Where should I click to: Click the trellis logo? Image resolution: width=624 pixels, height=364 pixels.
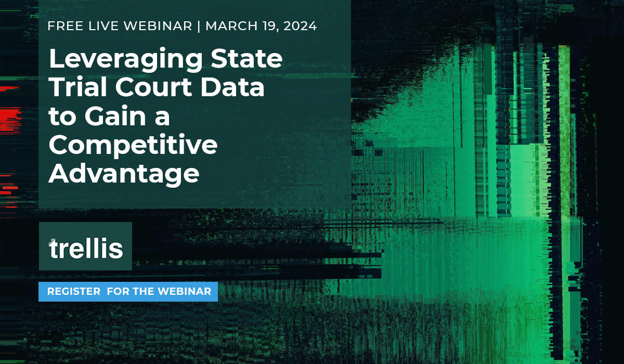86,246
